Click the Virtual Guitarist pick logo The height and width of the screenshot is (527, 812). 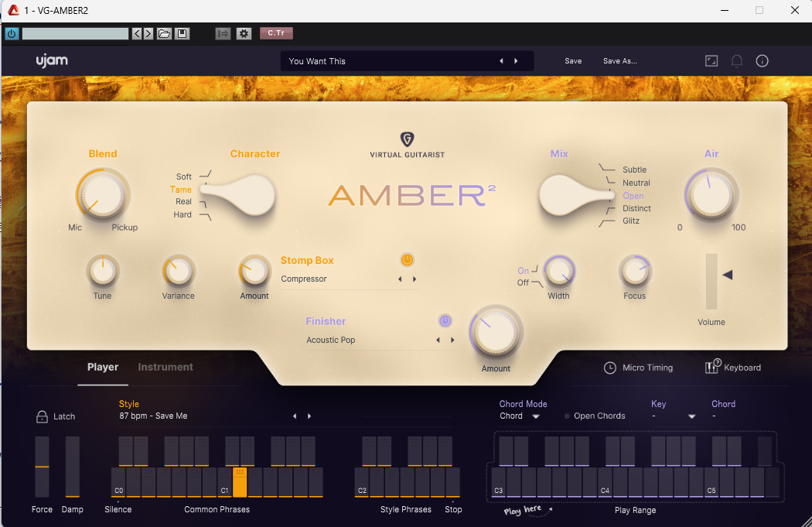pyautogui.click(x=407, y=139)
